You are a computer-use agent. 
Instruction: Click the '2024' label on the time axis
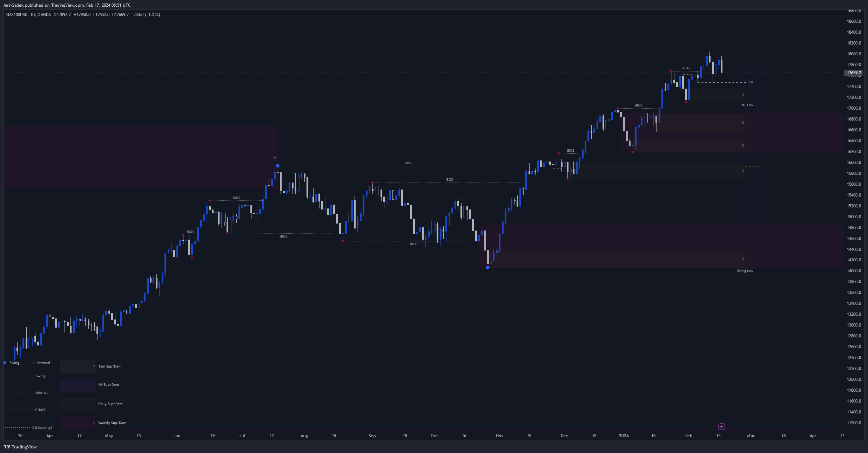(x=624, y=436)
